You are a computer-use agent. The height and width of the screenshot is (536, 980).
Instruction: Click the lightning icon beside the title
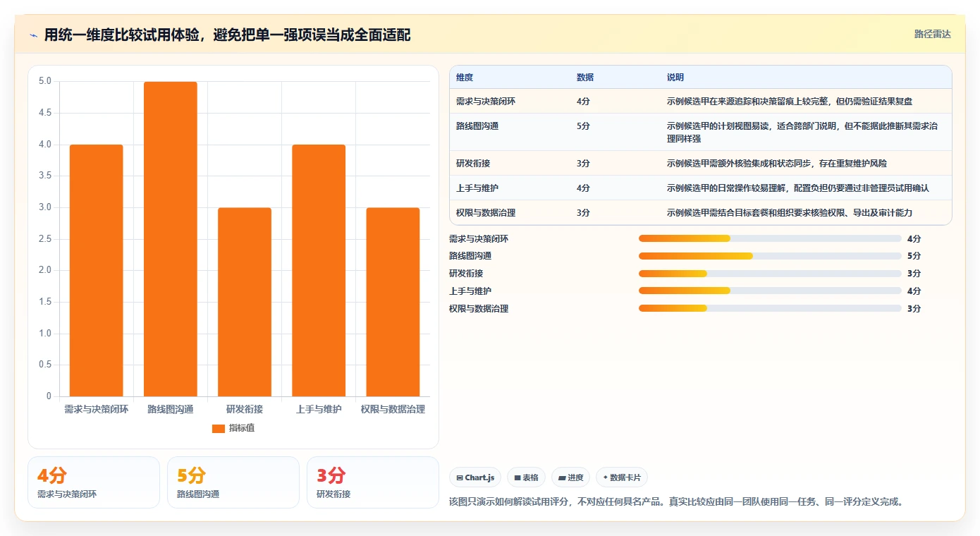point(33,35)
